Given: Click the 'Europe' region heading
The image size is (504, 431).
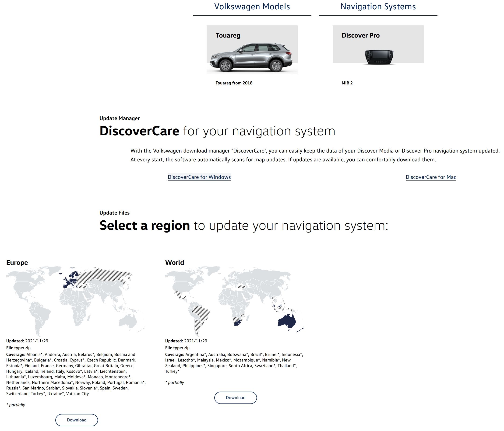Looking at the screenshot, I should point(17,262).
